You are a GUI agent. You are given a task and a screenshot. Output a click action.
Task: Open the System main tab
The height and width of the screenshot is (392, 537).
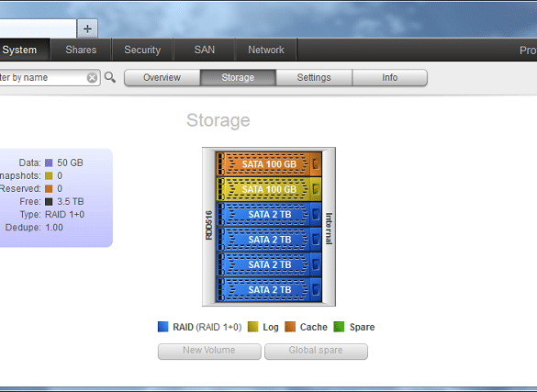(24, 50)
